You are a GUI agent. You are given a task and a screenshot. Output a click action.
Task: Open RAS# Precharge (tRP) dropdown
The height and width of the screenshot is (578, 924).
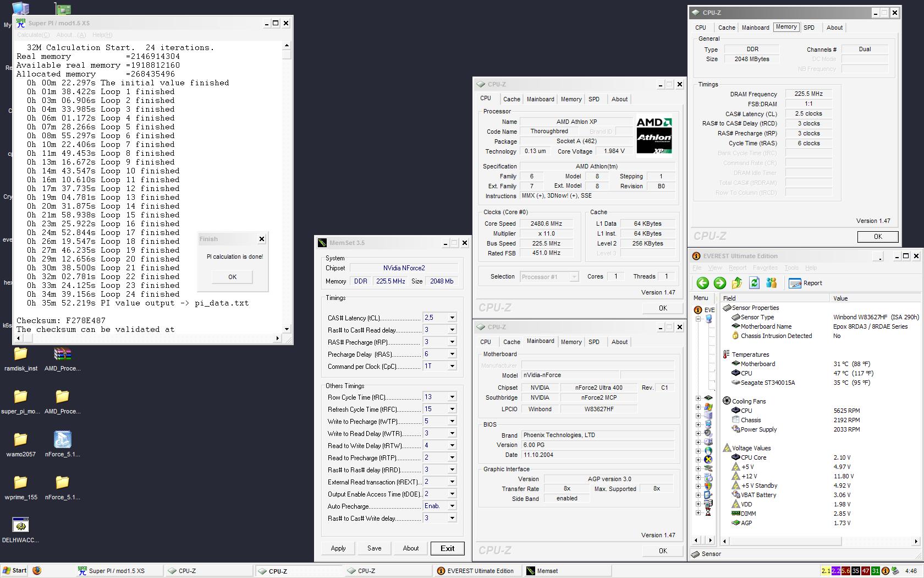[x=452, y=342]
